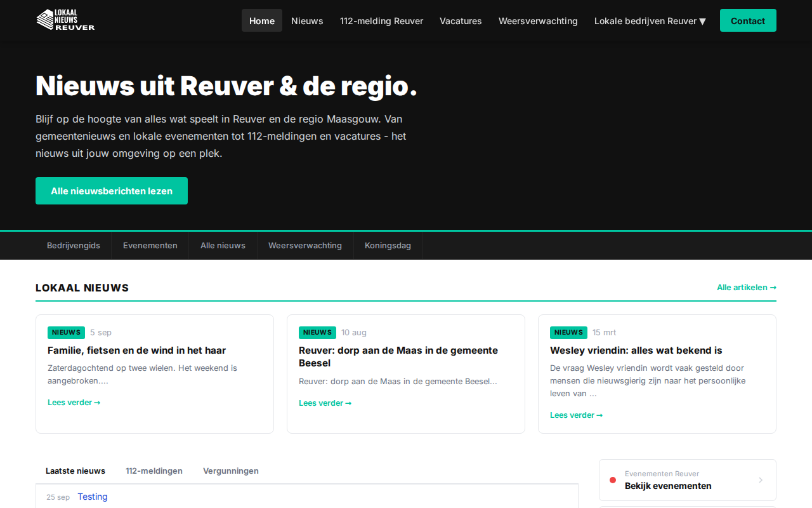This screenshot has height=508, width=812.
Task: Click the NIEUWS tag dated 10 aug
Action: click(317, 332)
